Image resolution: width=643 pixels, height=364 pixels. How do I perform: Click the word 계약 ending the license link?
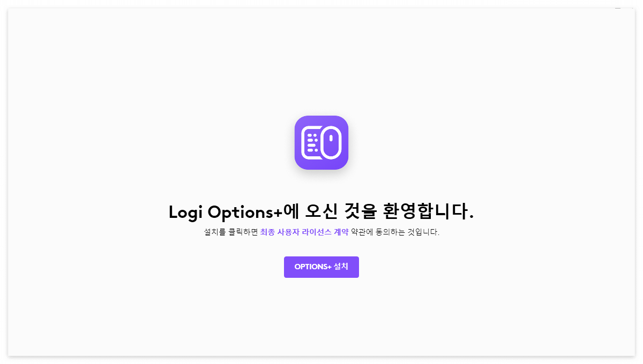(341, 232)
